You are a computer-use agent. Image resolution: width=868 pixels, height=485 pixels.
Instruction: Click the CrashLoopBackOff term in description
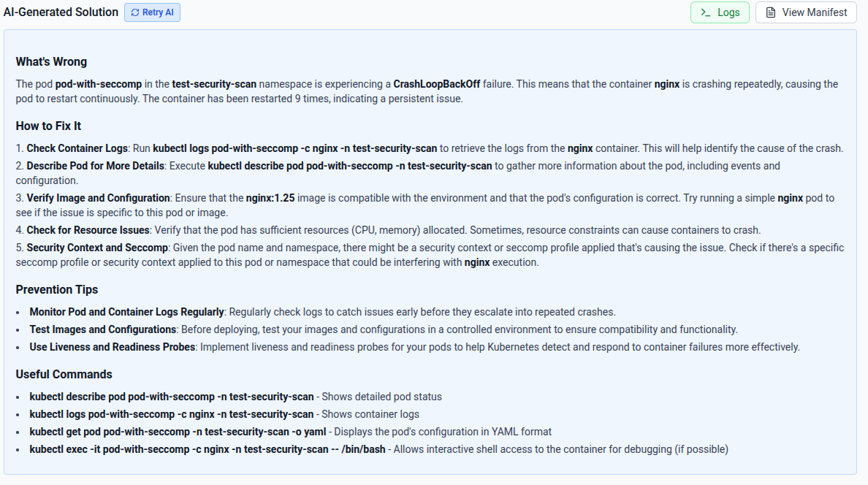pos(437,84)
